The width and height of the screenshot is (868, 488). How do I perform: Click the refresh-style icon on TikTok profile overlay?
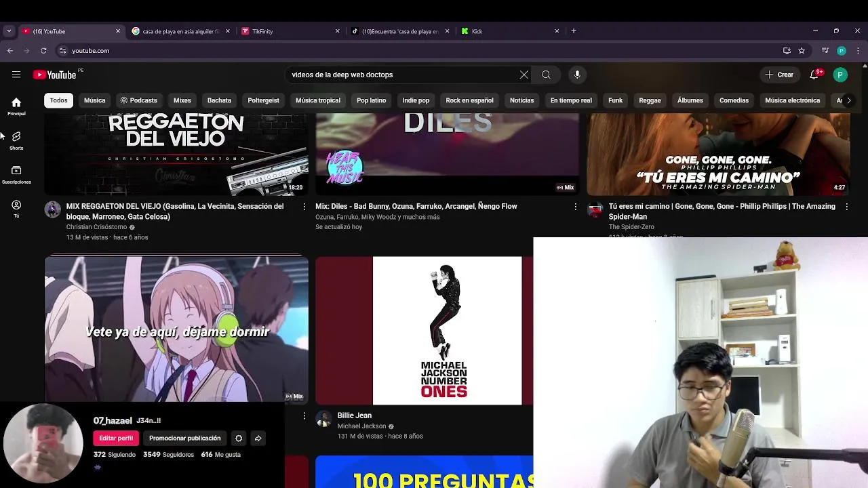[x=239, y=439]
